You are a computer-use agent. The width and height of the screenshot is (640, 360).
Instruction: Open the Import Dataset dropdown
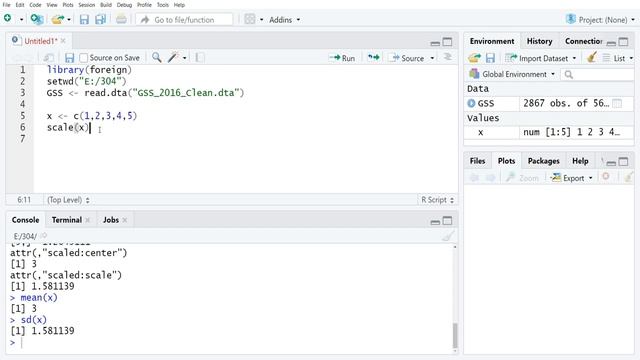point(540,58)
